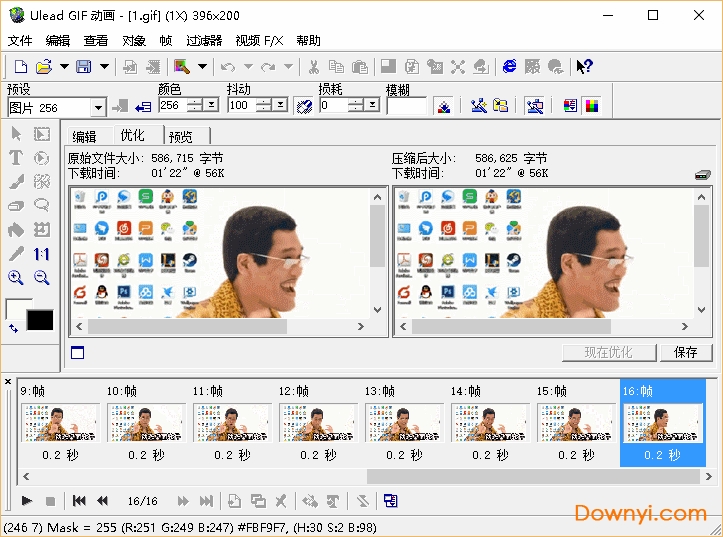723x537 pixels.
Task: Select frame 12 thumbnail in timeline
Action: click(317, 423)
